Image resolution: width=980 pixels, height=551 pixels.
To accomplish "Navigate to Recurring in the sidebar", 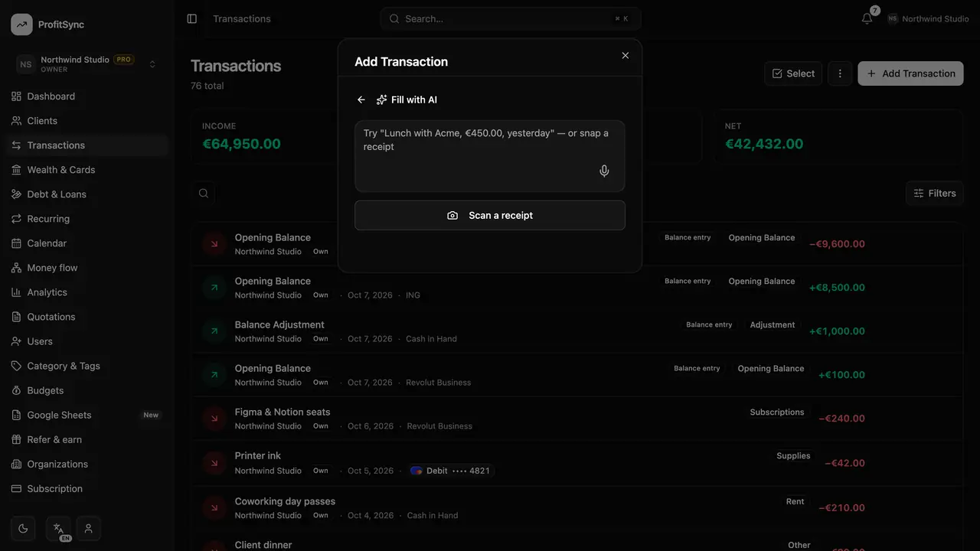I will (87, 219).
